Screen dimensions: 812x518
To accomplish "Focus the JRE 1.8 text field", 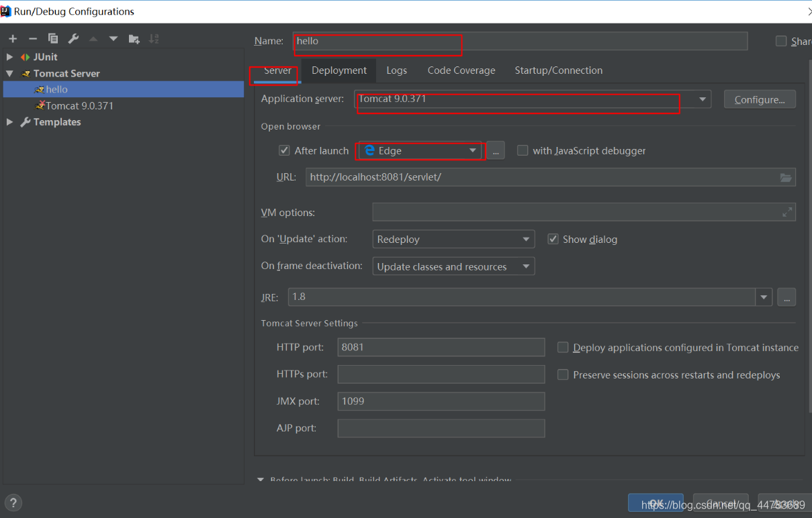I will (x=522, y=297).
